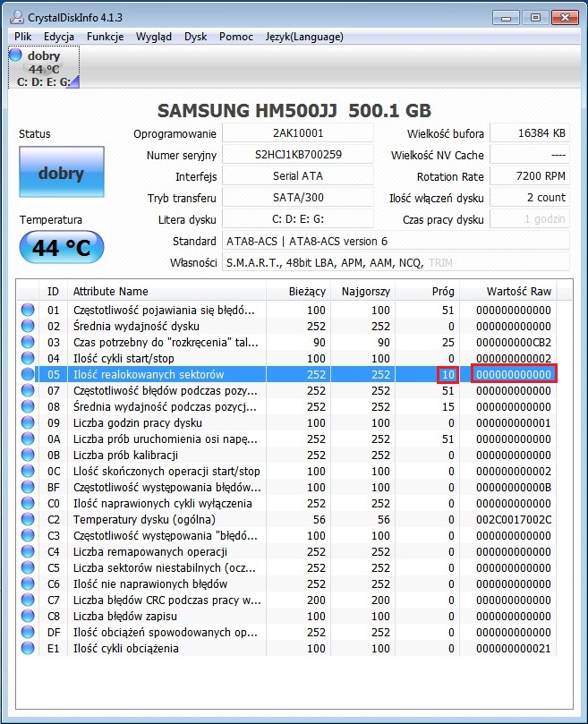The height and width of the screenshot is (724, 588).
Task: Open the Plik menu
Action: 22,37
